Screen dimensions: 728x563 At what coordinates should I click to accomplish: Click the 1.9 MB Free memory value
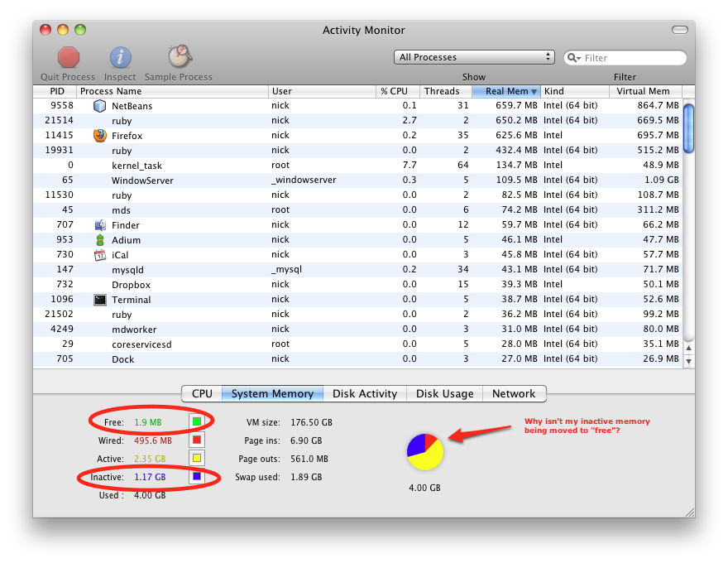click(x=147, y=422)
